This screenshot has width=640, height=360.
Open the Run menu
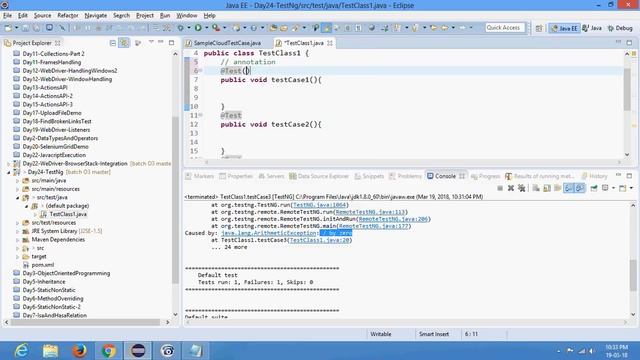[x=165, y=16]
